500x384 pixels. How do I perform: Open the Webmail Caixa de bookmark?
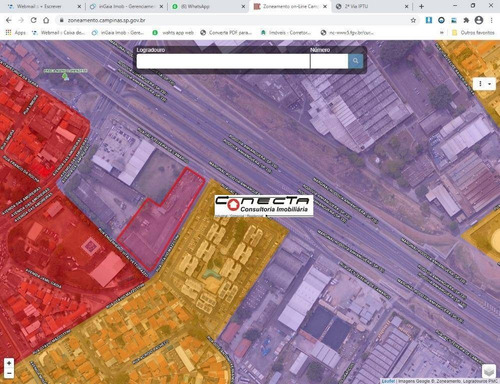point(59,33)
